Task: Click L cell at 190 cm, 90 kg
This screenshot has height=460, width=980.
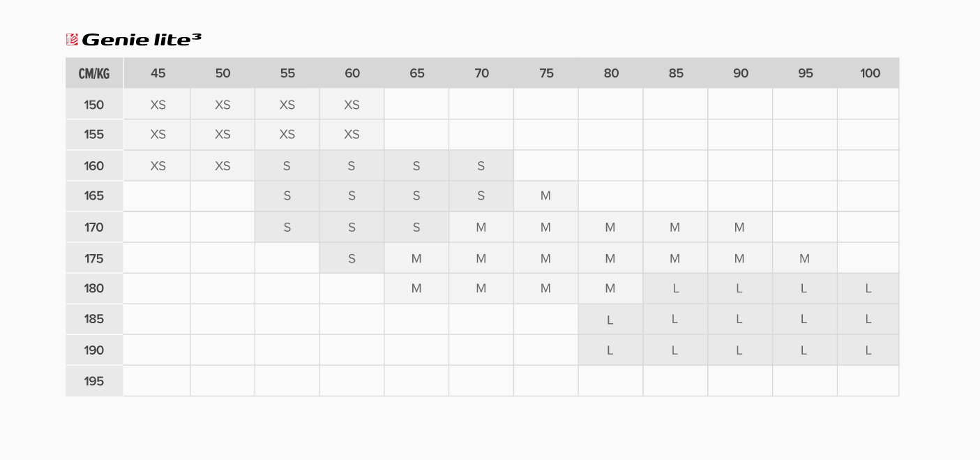Action: [740, 350]
